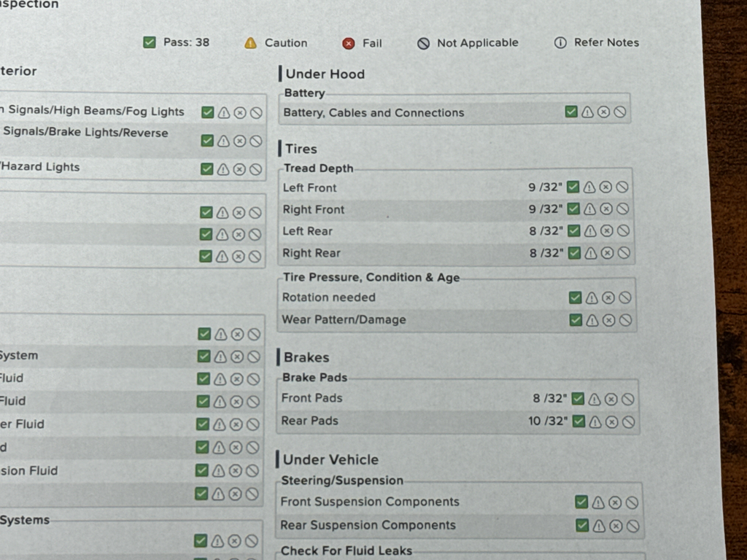Click the red Fail legend icon
Viewport: 747px width, 560px height.
tap(349, 43)
